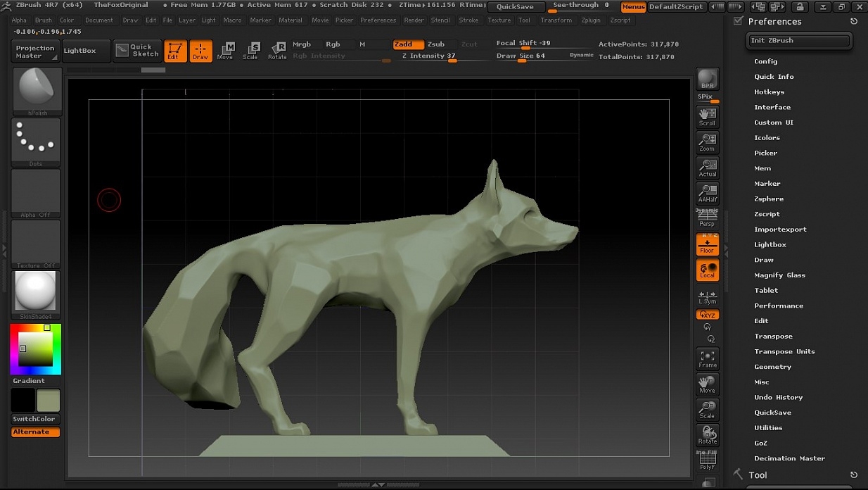
Task: Open the hPolish brush thumbnail
Action: point(37,91)
